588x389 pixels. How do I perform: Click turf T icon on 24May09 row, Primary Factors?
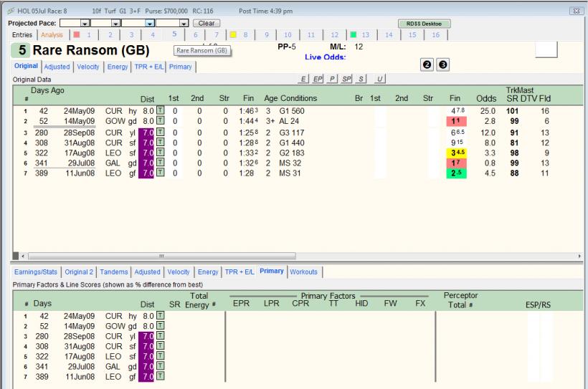[x=160, y=315]
